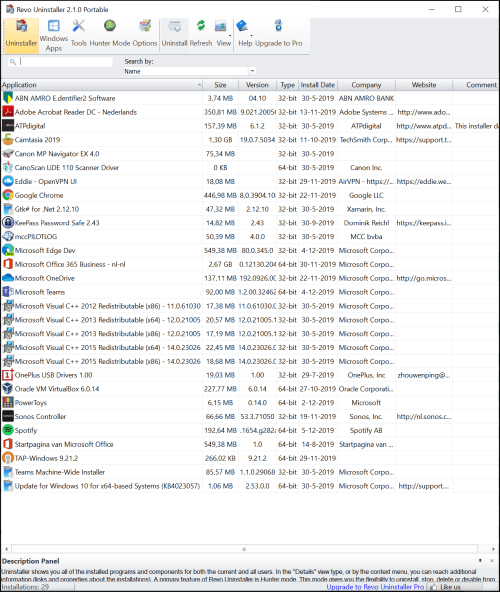Select Microsoft Teams icon
This screenshot has height=592, width=500.
pos(8,292)
